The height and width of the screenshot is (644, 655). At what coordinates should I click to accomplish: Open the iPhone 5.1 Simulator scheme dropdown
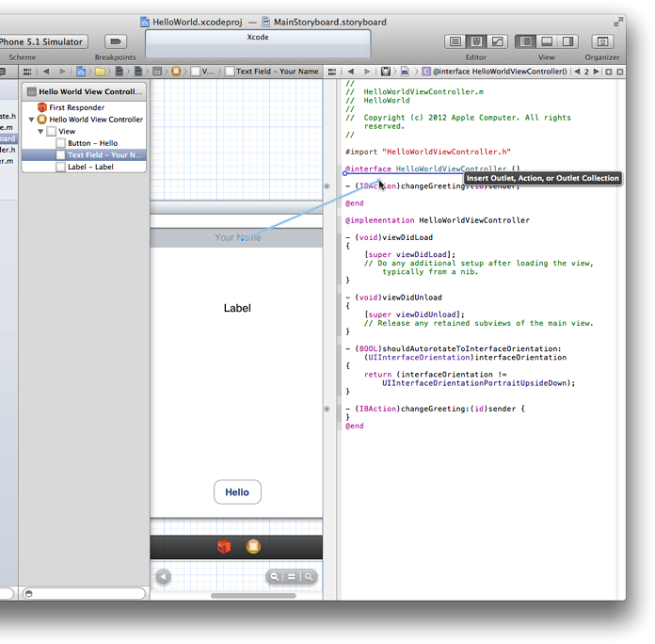click(42, 41)
